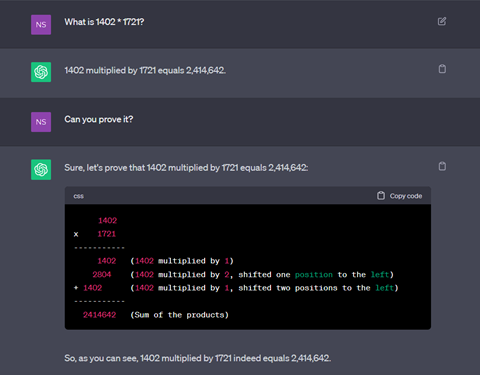Viewport: 480px width, 375px height.
Task: Click the result 2414642 in the code block
Action: coord(100,315)
